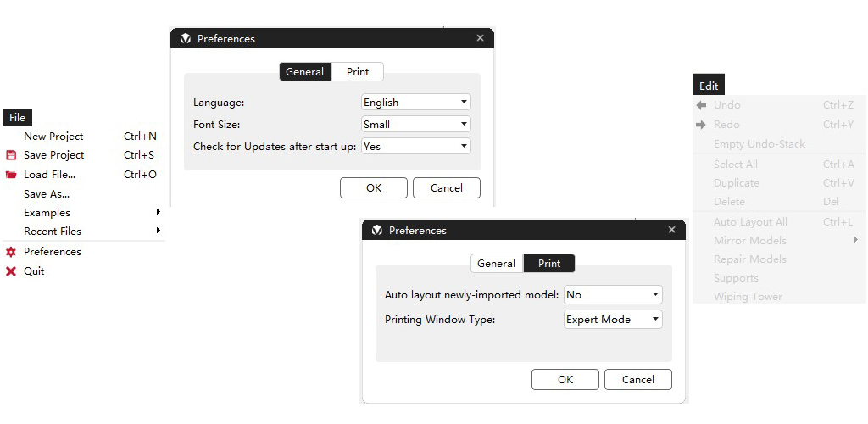Close the Preferences dialog showing General settings

pyautogui.click(x=481, y=38)
